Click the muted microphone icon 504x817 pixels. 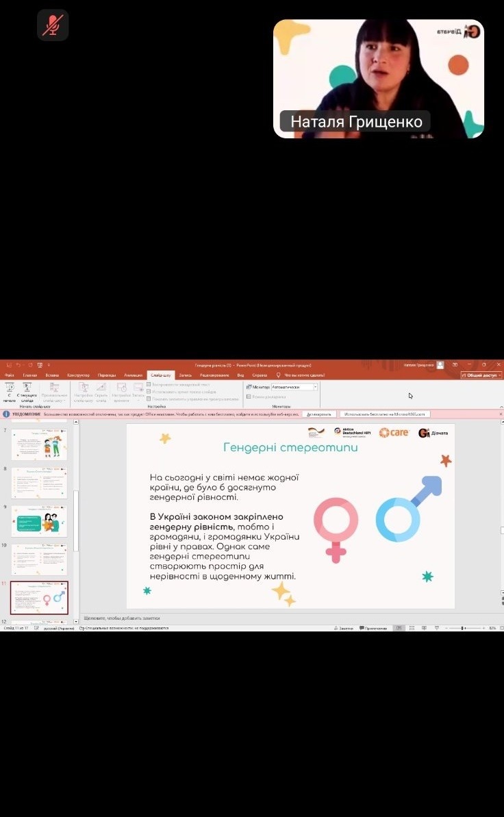(x=53, y=25)
